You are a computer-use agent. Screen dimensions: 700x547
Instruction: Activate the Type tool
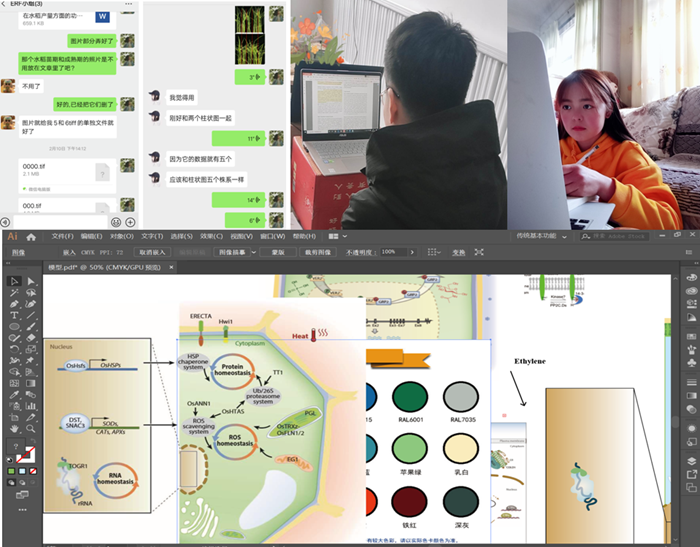pos(14,315)
